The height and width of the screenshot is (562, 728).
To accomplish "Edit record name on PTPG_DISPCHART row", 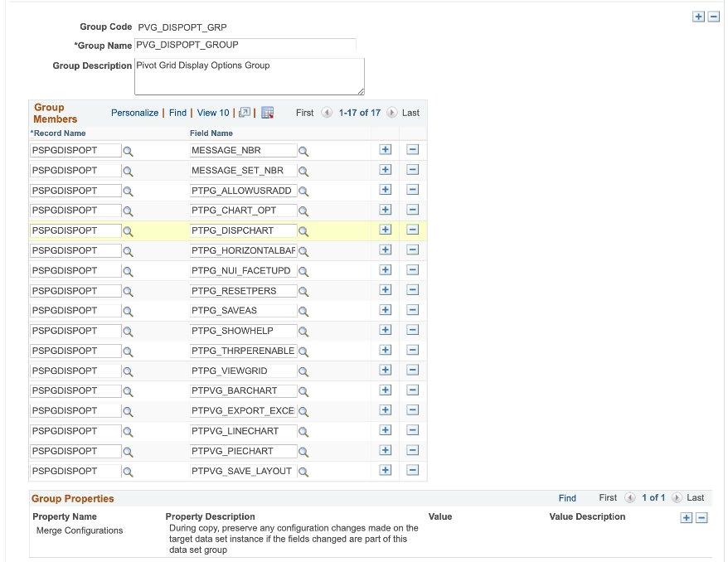I will [x=75, y=230].
